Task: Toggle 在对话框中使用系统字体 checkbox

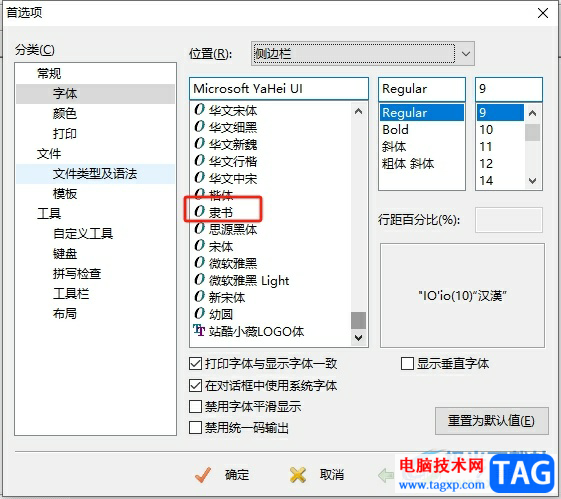Action: click(x=195, y=385)
